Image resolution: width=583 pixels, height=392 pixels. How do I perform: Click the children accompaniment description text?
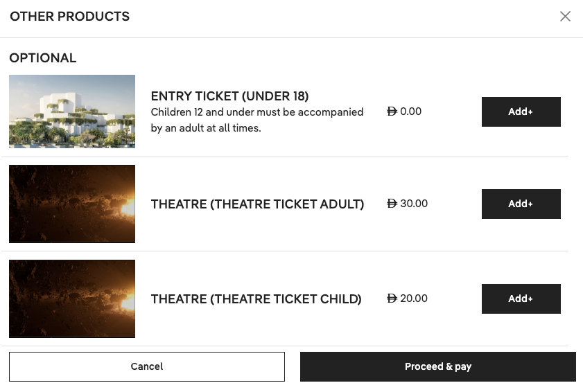[257, 120]
